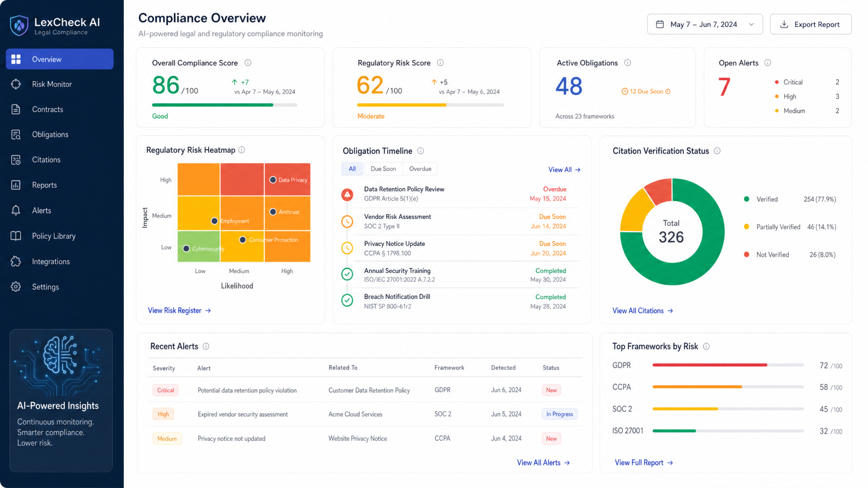The height and width of the screenshot is (488, 868).
Task: Click the Partially Verified legend yellow dot
Action: point(746,227)
